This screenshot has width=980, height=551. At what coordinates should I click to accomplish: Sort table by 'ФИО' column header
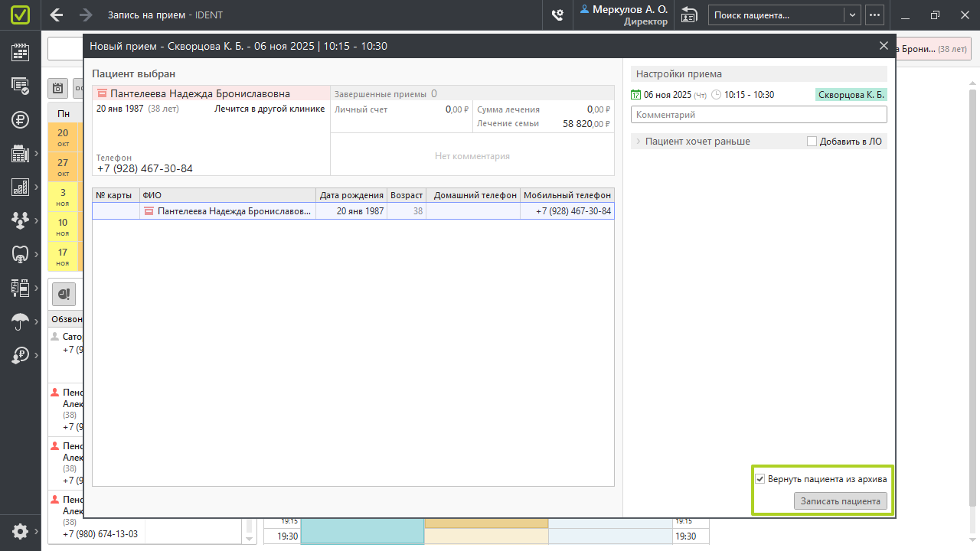pos(227,195)
